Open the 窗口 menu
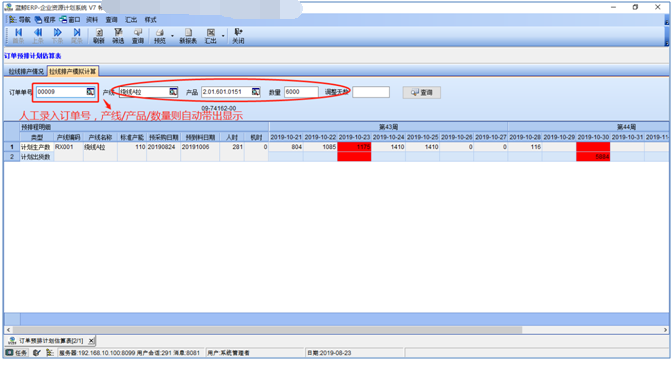 coord(70,20)
